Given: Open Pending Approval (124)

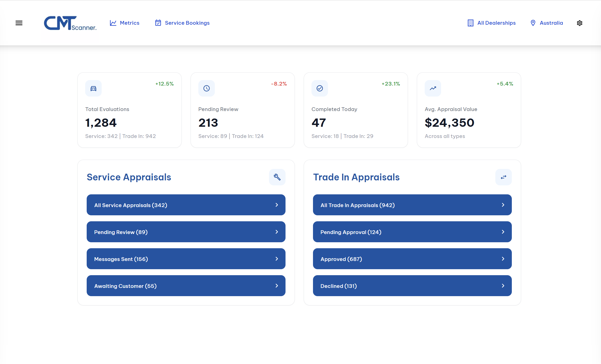Looking at the screenshot, I should pos(412,232).
